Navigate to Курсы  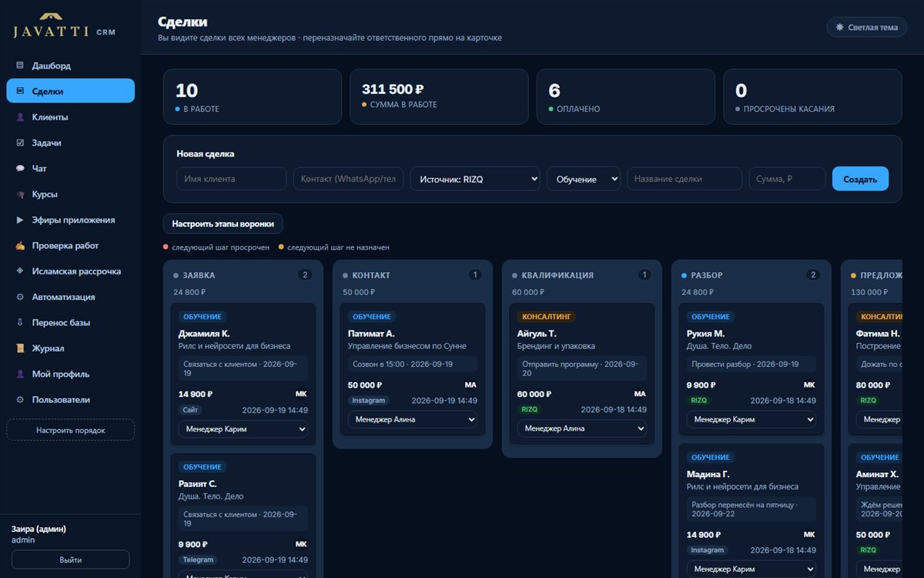point(70,194)
